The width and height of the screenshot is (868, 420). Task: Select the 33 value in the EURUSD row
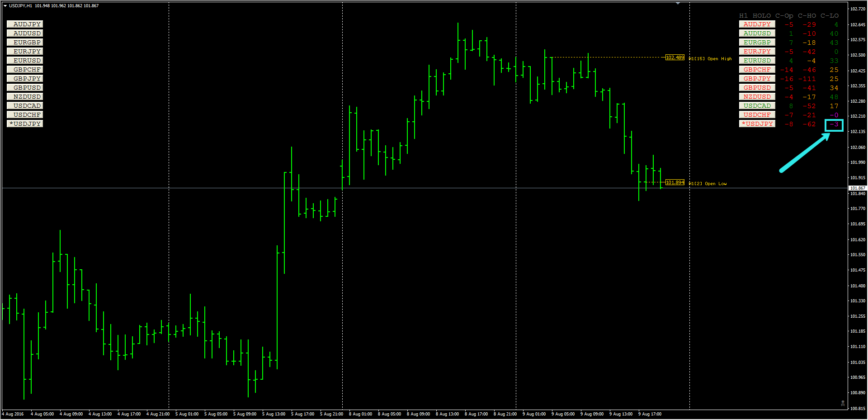coord(834,61)
